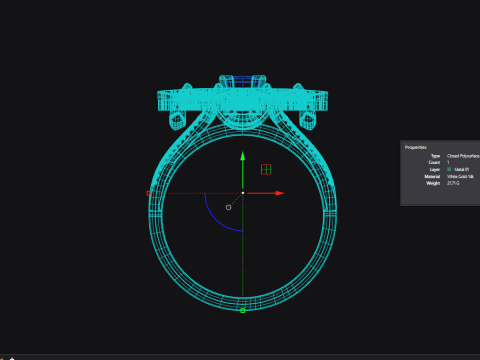Click the green scale handle at ring bottom
The height and width of the screenshot is (360, 480).
[243, 311]
